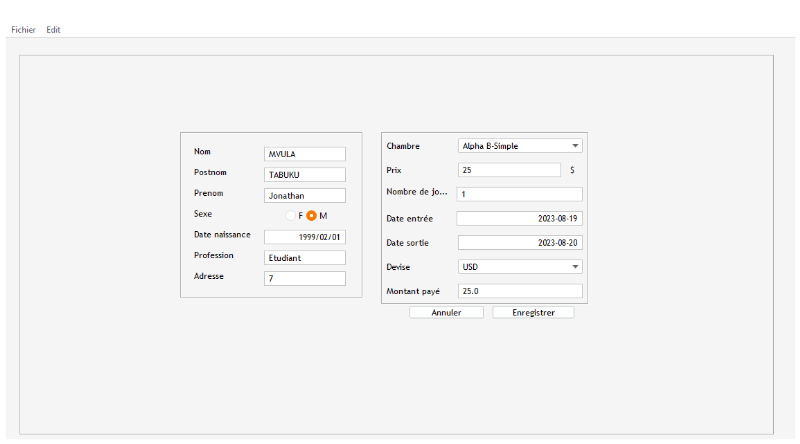Click the Annuler button
This screenshot has height=444, width=800.
click(446, 313)
